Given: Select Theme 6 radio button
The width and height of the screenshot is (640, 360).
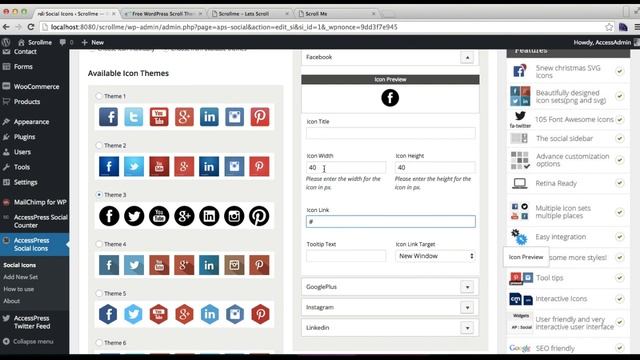Looking at the screenshot, I should tap(99, 343).
